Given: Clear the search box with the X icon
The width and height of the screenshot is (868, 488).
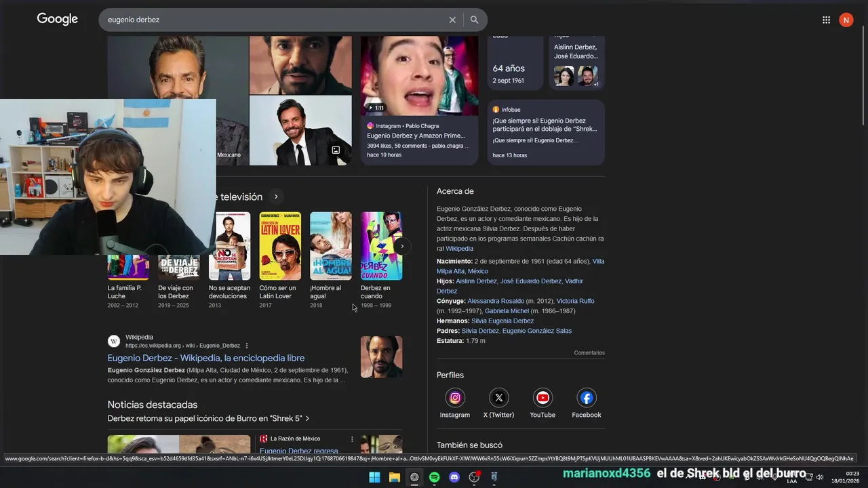Looking at the screenshot, I should (452, 20).
